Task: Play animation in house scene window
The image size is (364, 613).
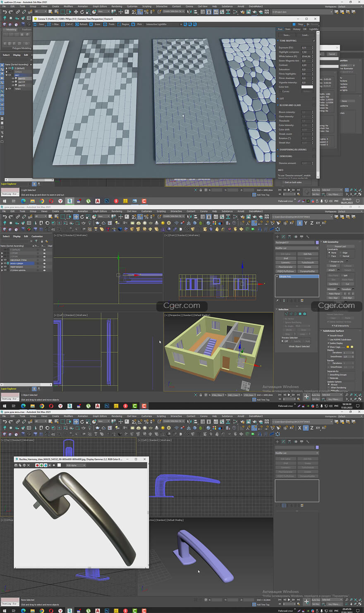Action: coord(289,395)
